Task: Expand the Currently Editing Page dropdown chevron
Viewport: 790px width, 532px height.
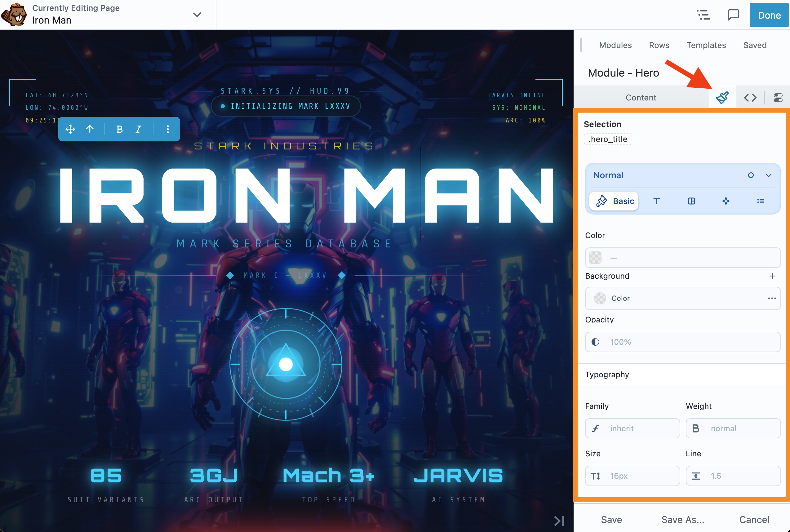Action: click(197, 15)
